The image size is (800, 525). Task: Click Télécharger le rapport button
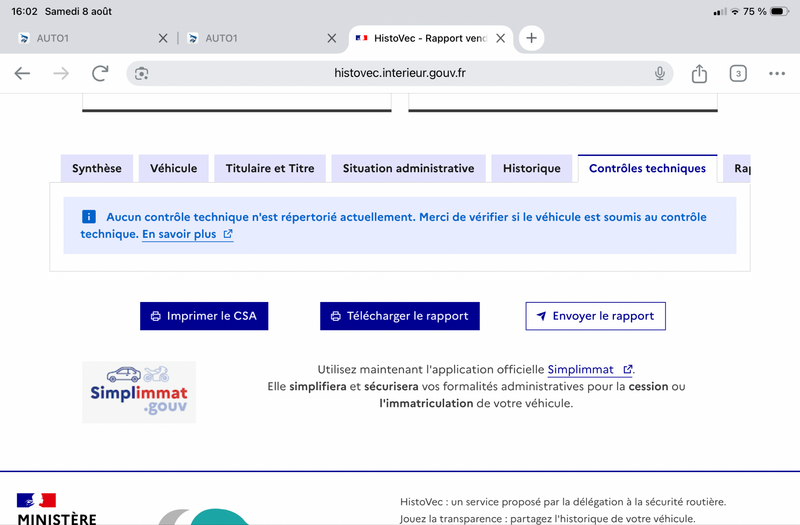pos(399,316)
